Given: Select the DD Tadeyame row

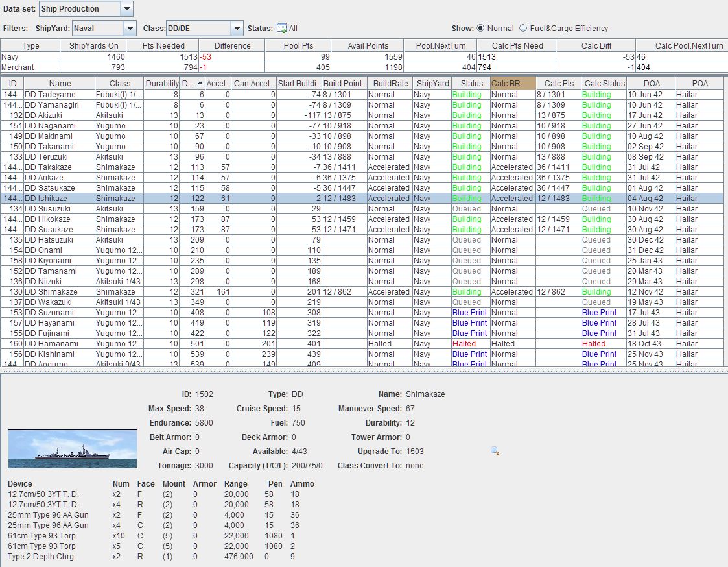Looking at the screenshot, I should (362, 94).
